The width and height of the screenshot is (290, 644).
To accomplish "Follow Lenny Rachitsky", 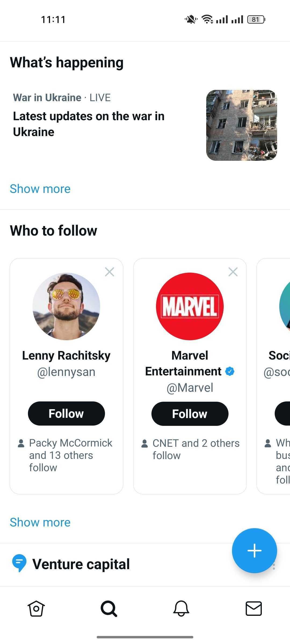I will (x=66, y=414).
